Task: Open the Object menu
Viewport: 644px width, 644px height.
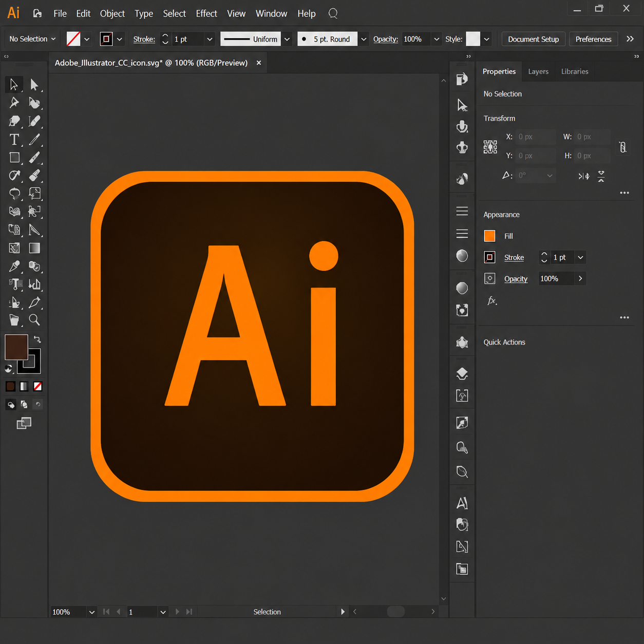Action: [112, 13]
